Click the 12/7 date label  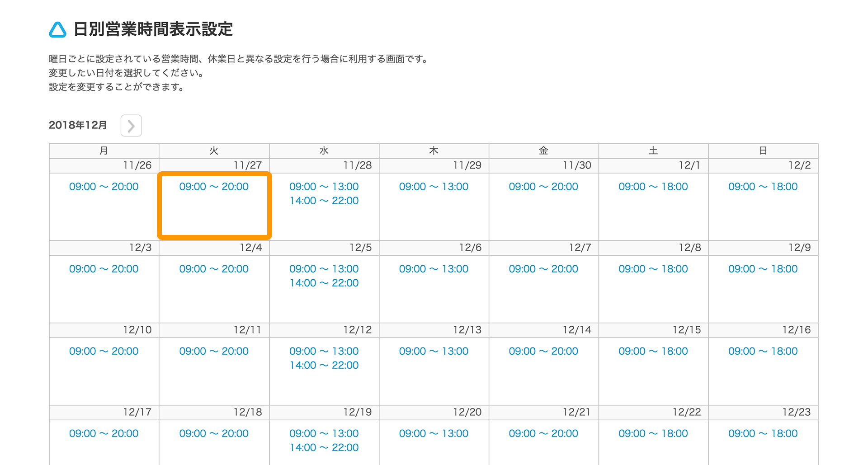[x=580, y=248]
